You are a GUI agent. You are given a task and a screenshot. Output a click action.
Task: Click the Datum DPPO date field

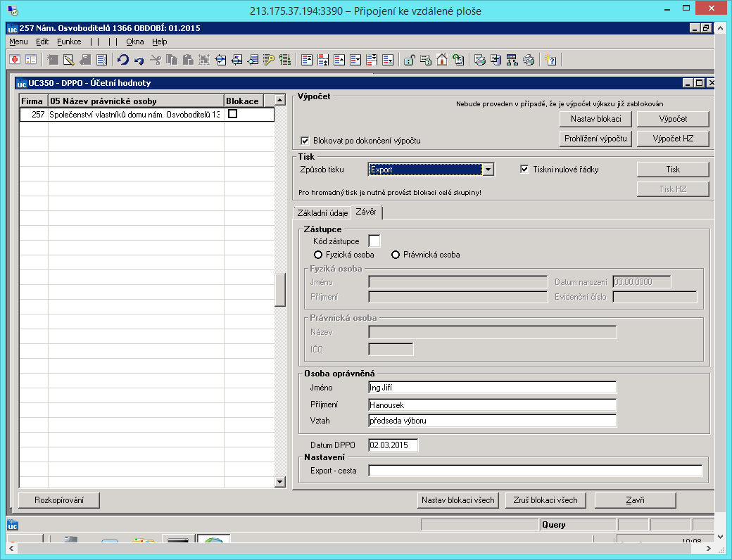(393, 445)
